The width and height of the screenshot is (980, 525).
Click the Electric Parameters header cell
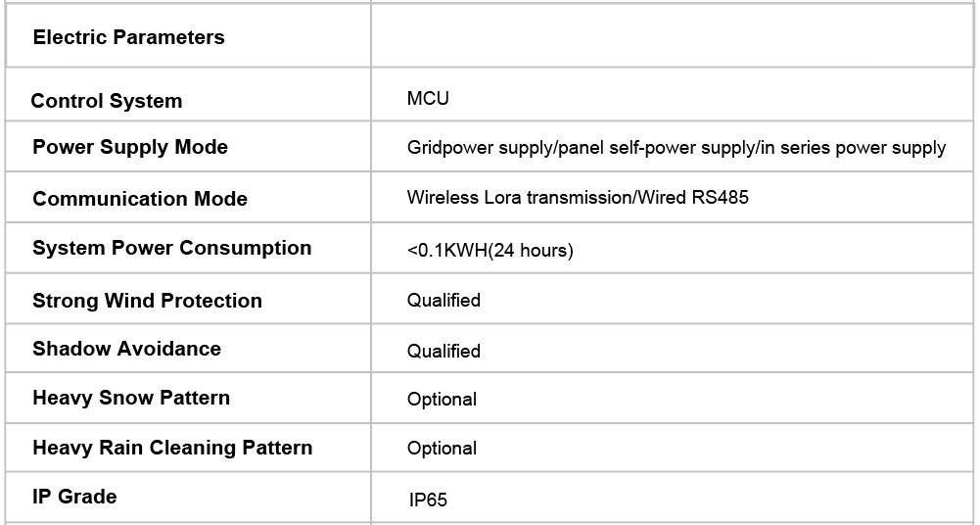128,38
